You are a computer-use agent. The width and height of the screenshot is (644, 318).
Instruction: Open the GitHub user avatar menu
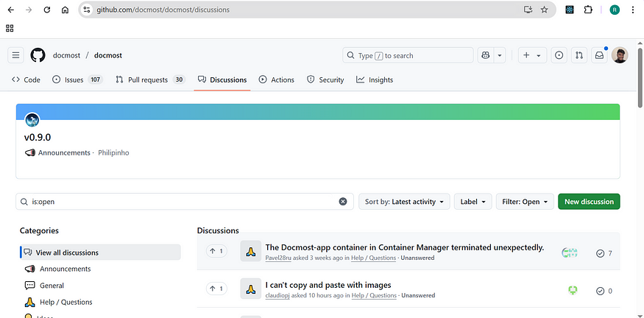click(x=620, y=55)
